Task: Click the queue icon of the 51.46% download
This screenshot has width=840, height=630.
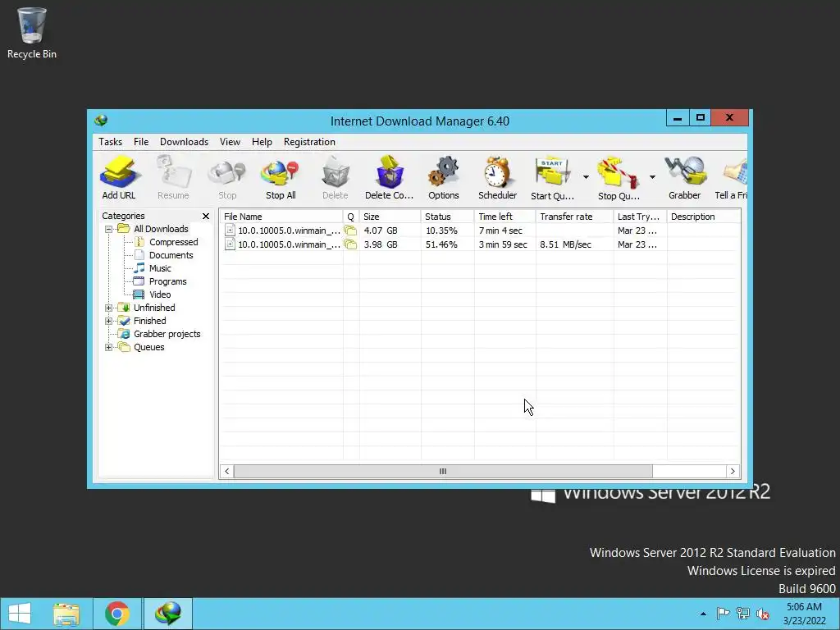Action: (350, 244)
